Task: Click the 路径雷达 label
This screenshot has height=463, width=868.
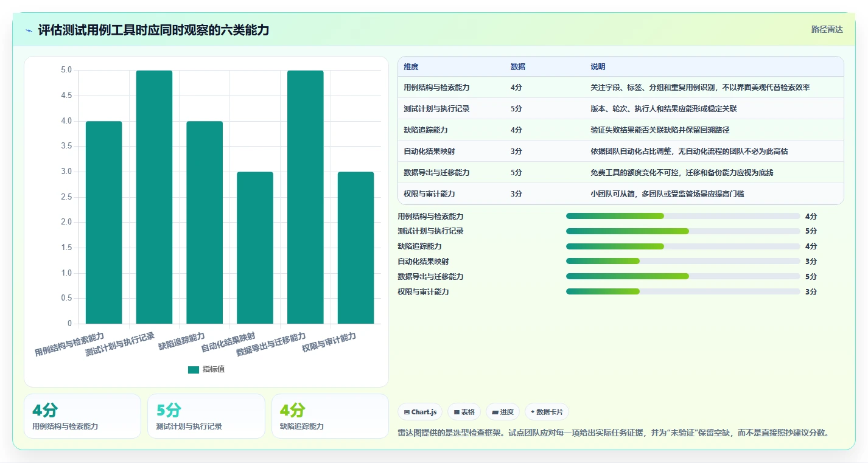Action: coord(827,29)
